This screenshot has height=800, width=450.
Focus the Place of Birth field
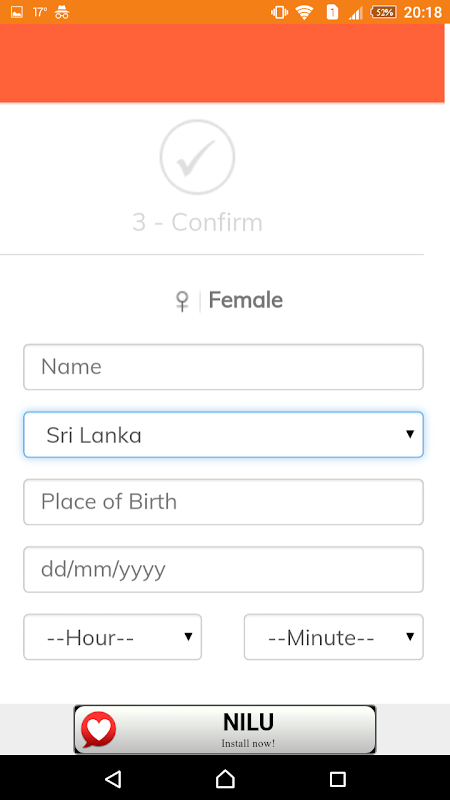tap(223, 502)
